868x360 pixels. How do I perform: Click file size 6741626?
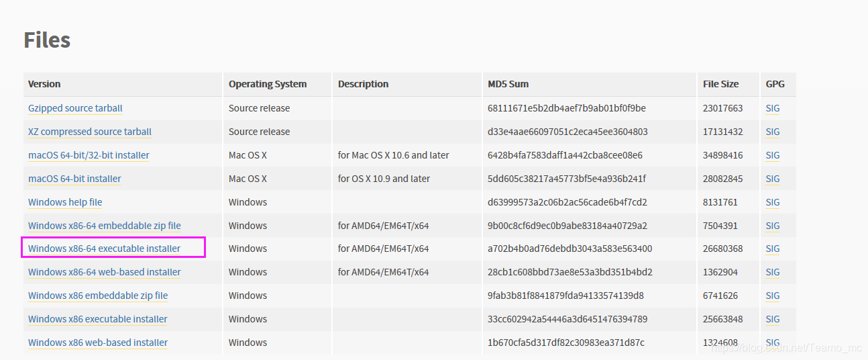click(x=720, y=296)
